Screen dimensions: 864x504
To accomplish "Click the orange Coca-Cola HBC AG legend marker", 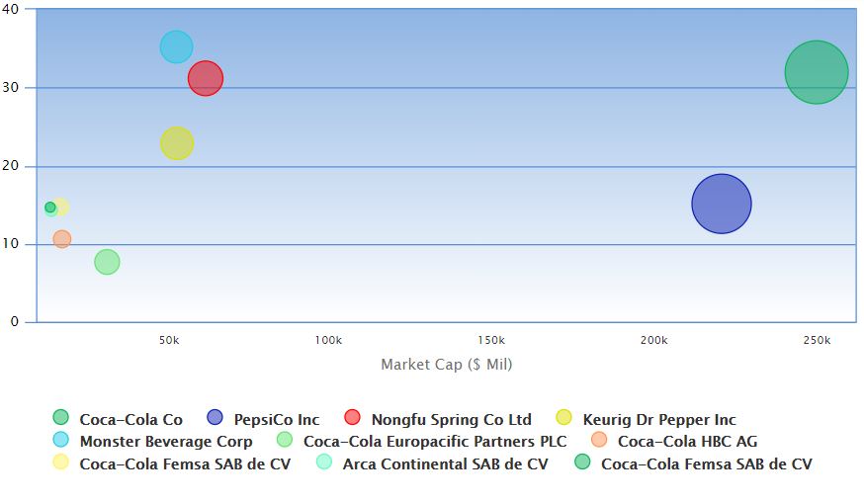I will pos(599,441).
